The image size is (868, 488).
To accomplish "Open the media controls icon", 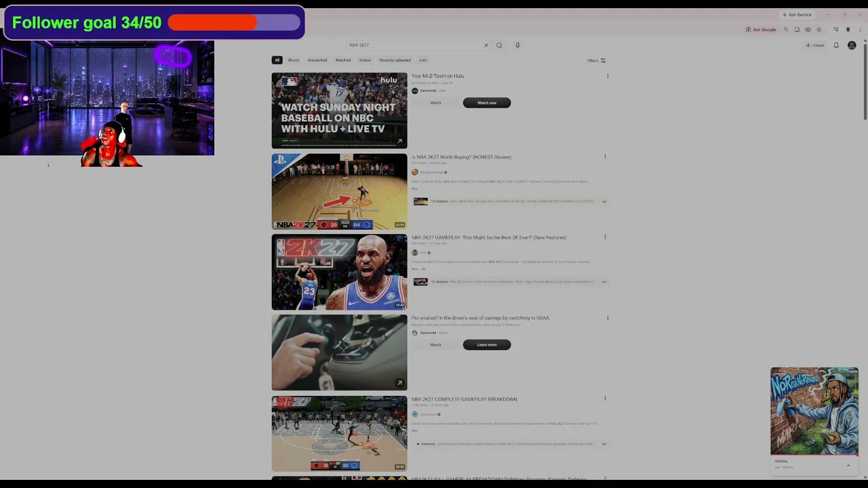I will (836, 30).
